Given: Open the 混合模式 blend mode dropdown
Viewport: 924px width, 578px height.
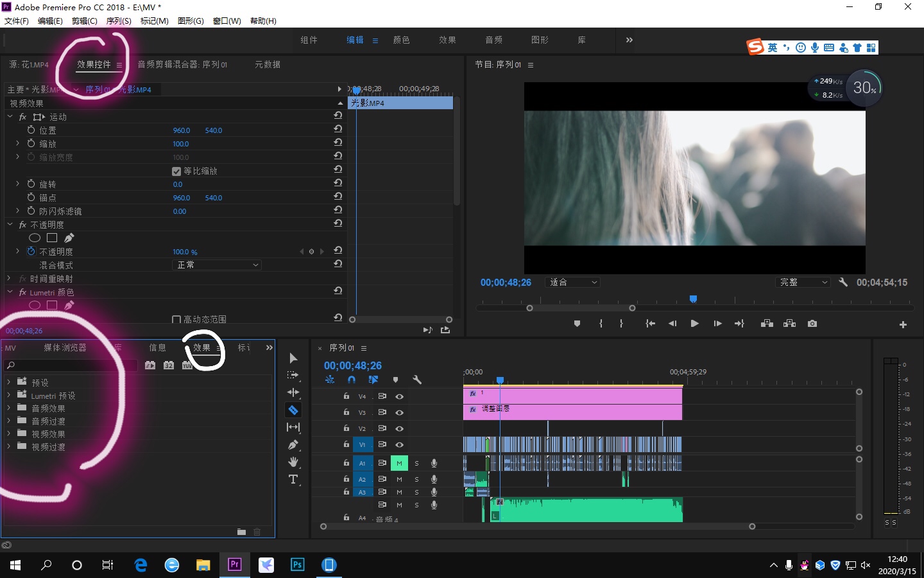Looking at the screenshot, I should click(x=217, y=265).
